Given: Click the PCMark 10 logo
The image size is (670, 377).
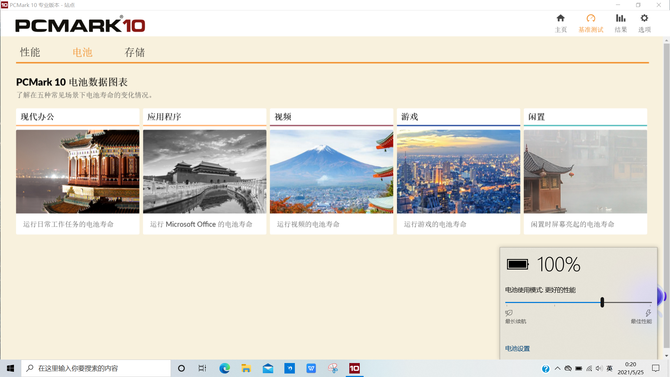Looking at the screenshot, I should click(x=80, y=25).
